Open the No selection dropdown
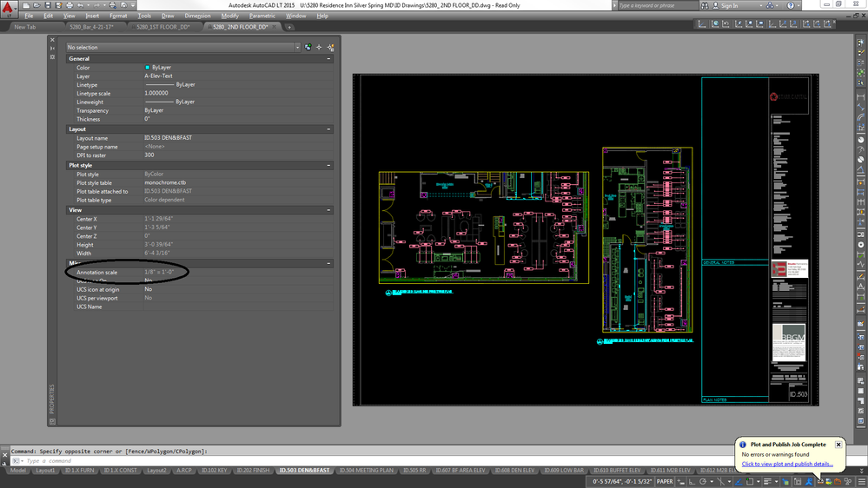 tap(183, 48)
